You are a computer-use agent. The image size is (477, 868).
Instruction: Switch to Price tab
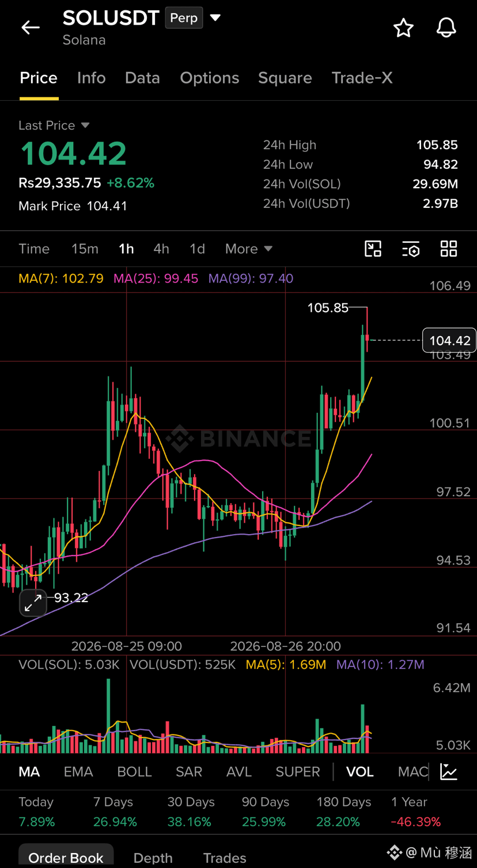tap(39, 78)
